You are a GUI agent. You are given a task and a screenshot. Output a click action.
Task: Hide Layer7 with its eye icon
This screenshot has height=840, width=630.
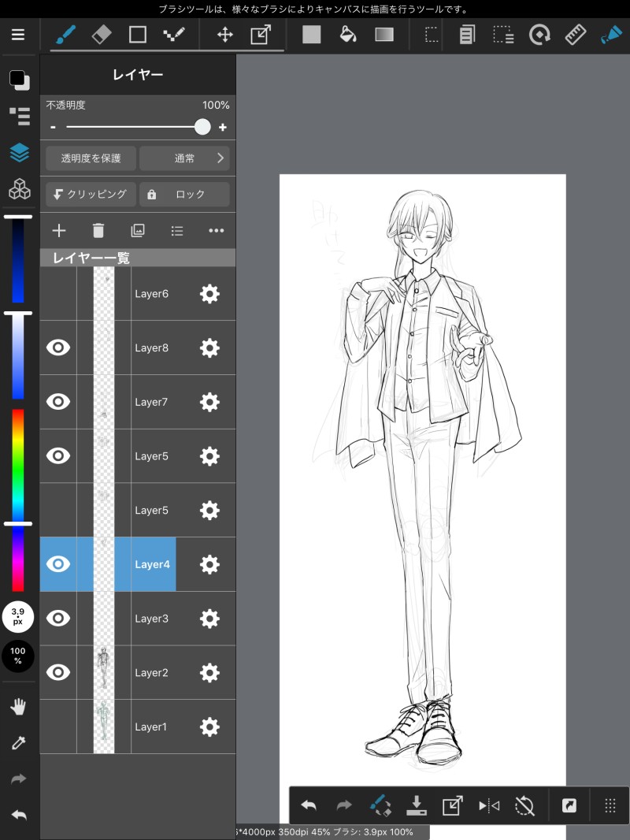point(58,402)
